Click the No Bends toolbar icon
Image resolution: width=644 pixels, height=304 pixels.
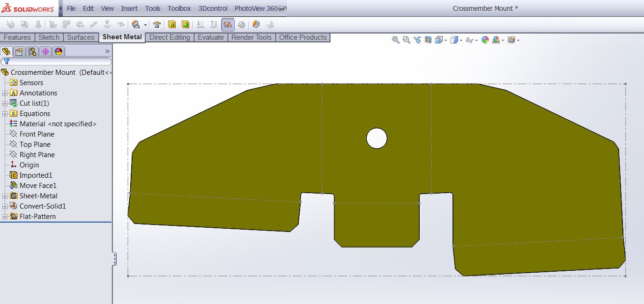(241, 25)
